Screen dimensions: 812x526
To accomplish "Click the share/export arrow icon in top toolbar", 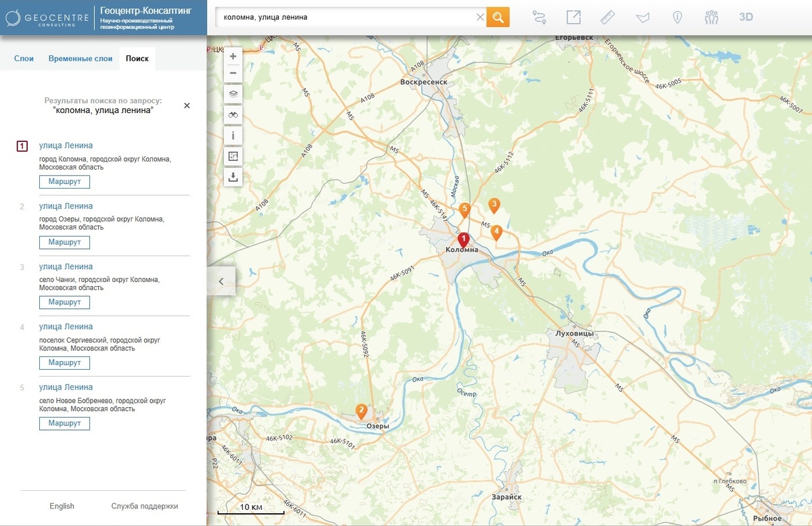I will tap(574, 18).
